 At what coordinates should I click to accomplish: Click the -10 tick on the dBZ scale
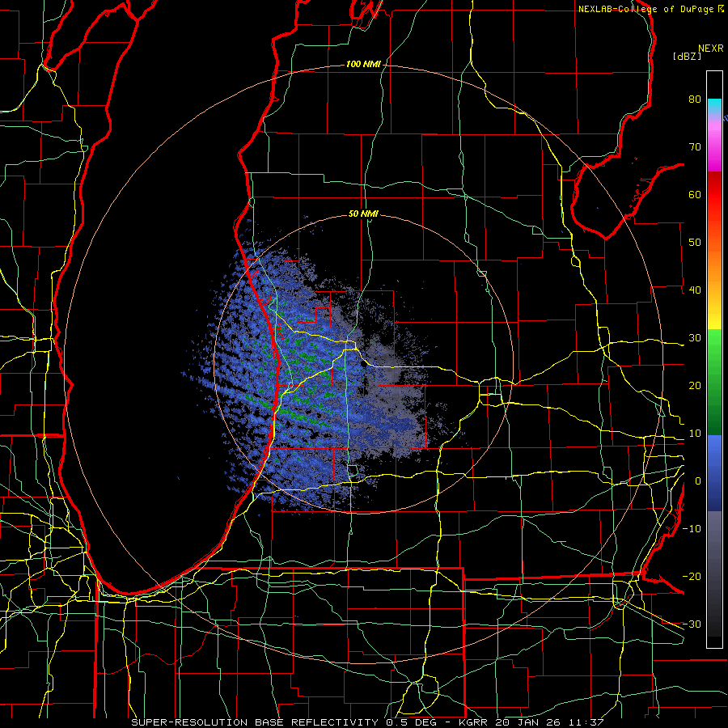coord(692,529)
